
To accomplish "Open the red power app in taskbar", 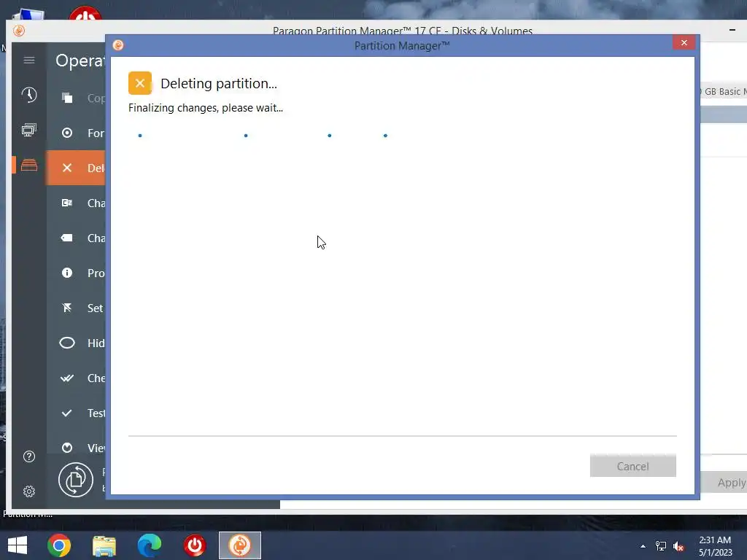I will (x=195, y=545).
